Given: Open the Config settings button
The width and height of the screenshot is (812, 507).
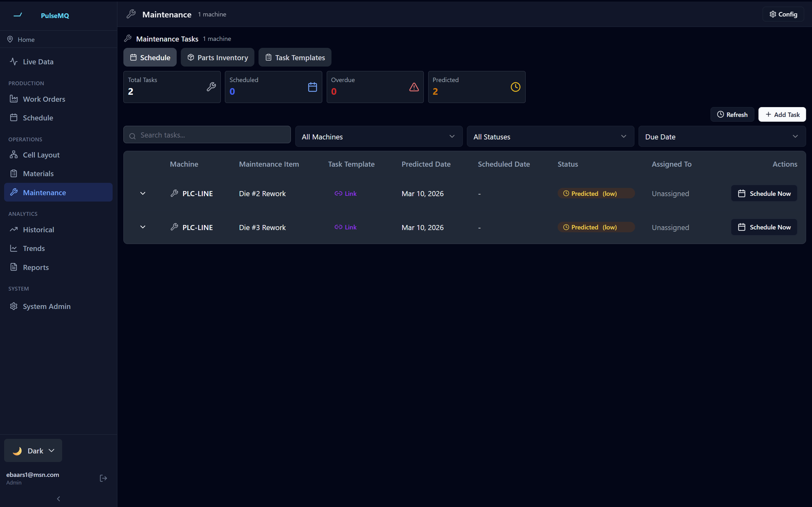Looking at the screenshot, I should tap(783, 15).
